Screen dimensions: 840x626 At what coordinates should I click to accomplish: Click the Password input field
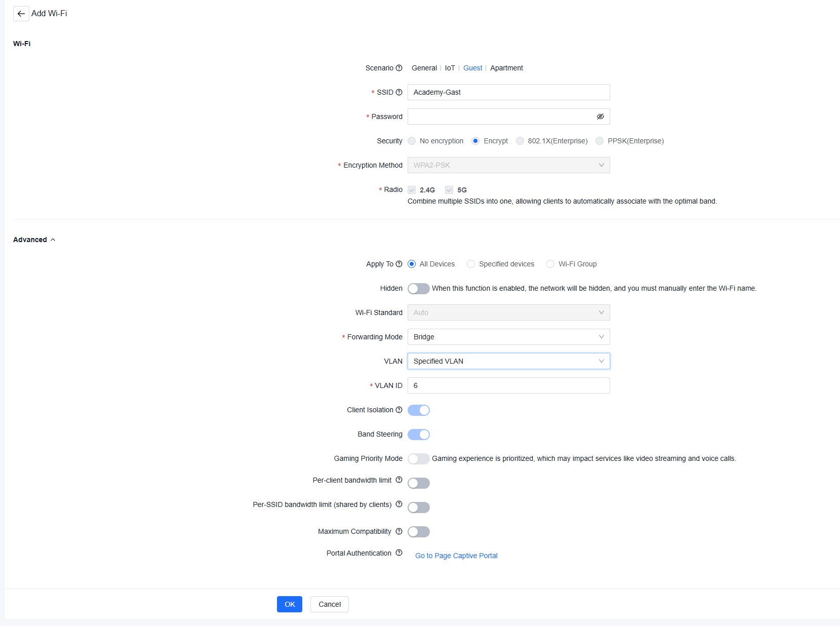click(x=508, y=116)
